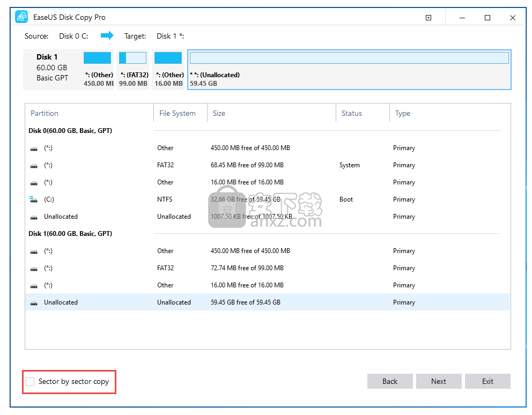The width and height of the screenshot is (532, 415).
Task: Click FAT32 file system cell under Disk 0
Action: pos(165,165)
